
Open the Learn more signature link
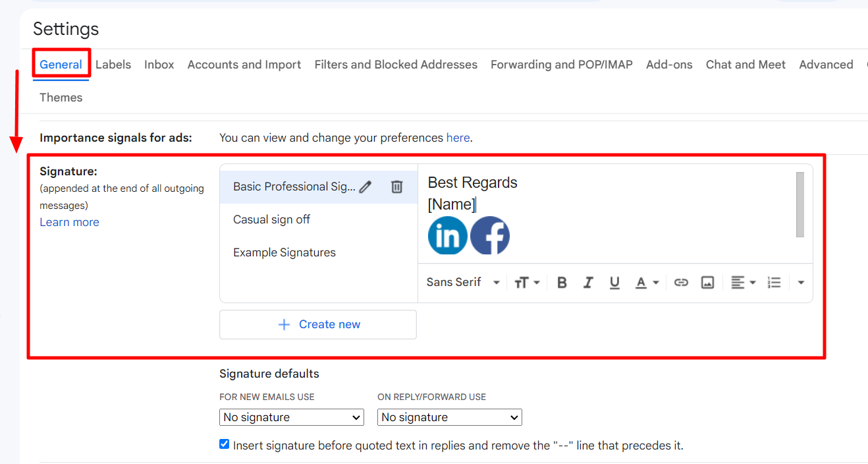click(x=69, y=222)
